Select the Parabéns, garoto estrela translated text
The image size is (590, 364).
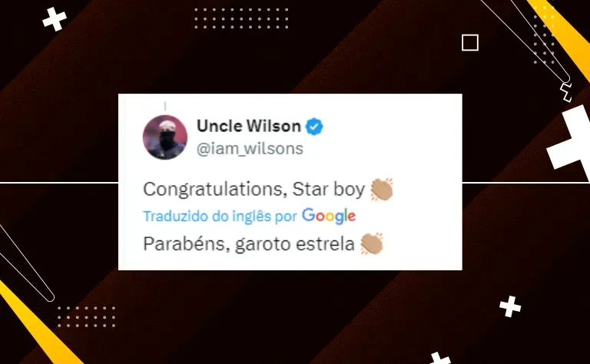click(249, 243)
